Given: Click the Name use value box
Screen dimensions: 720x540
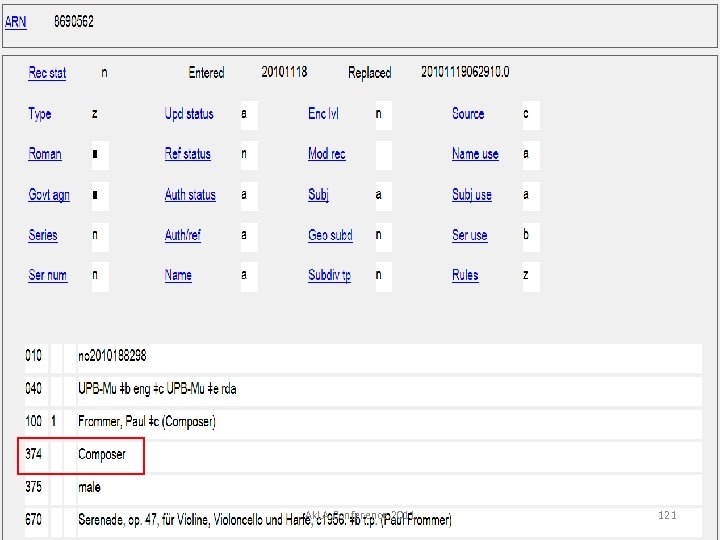Looking at the screenshot, I should pos(529,154).
